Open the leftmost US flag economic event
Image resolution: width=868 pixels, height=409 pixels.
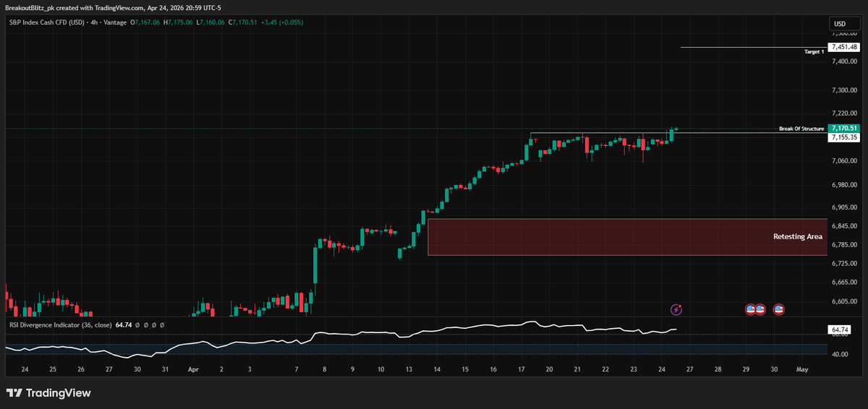click(x=751, y=309)
